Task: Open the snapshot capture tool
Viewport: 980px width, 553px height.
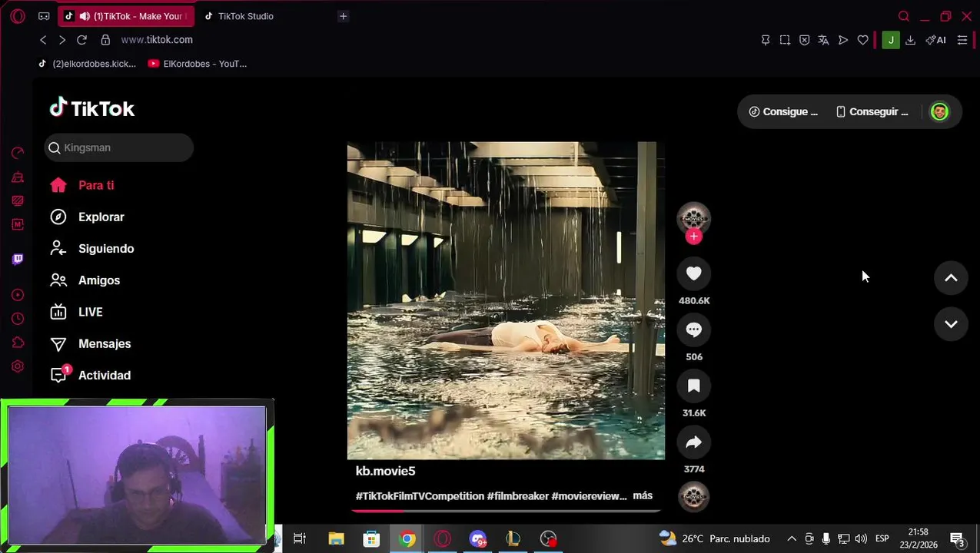Action: coord(785,40)
